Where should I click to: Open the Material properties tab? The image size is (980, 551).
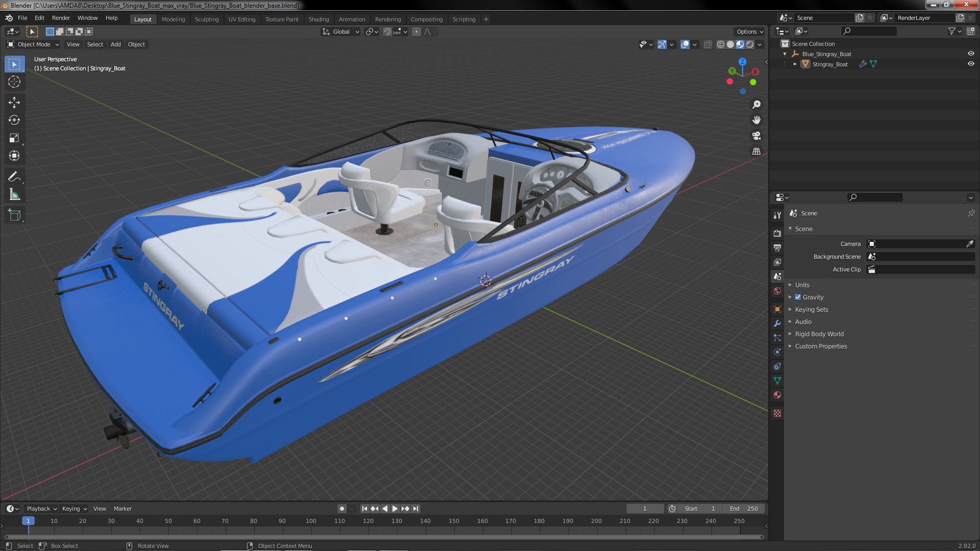click(777, 395)
